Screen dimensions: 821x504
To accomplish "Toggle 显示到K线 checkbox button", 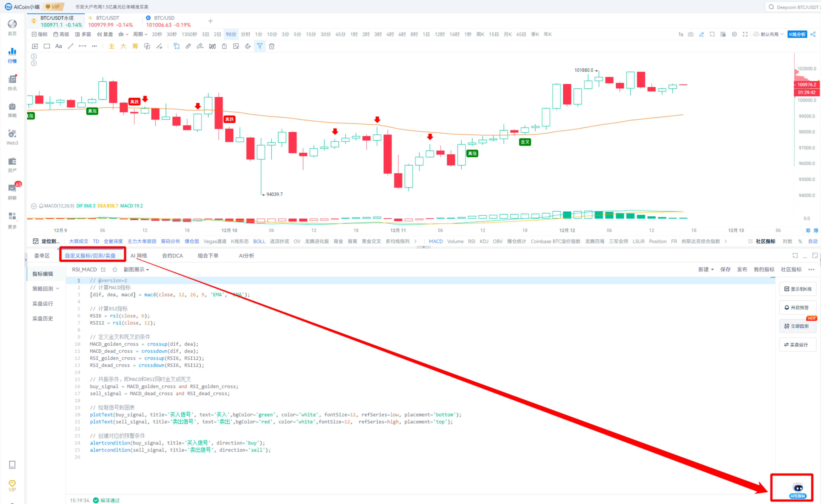I will (x=798, y=289).
